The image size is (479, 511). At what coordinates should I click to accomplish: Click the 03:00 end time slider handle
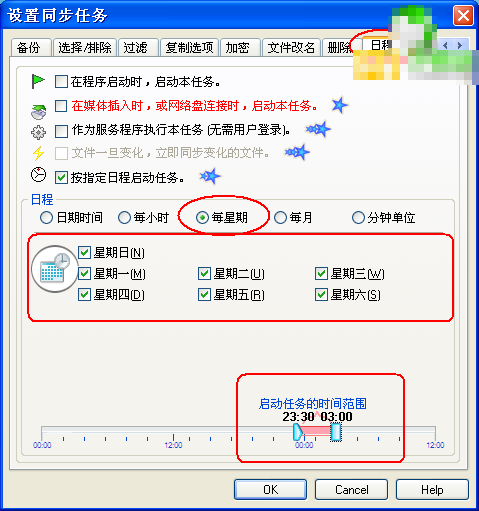point(336,432)
